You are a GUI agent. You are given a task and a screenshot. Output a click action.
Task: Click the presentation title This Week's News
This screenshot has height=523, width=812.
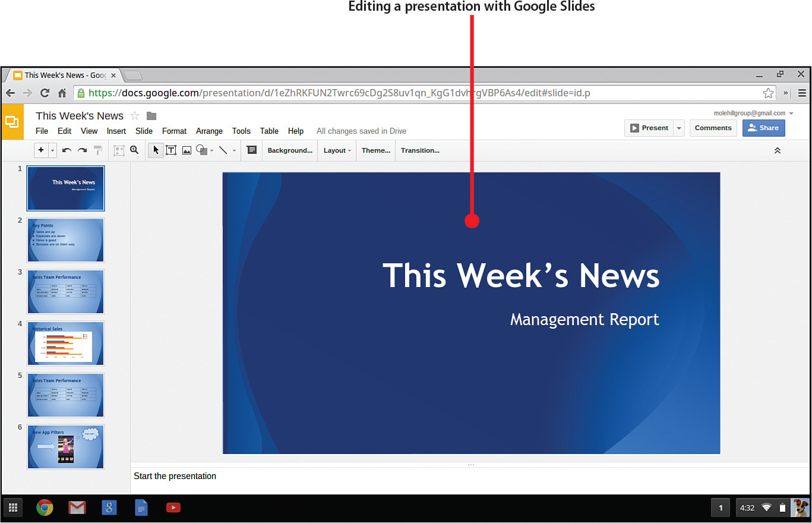(80, 116)
